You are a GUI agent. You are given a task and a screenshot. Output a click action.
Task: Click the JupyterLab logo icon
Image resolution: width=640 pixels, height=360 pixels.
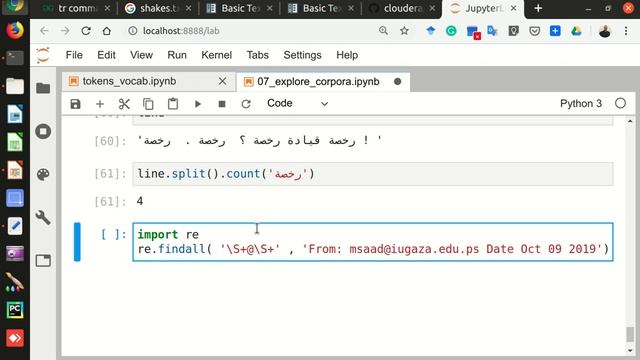tap(43, 55)
